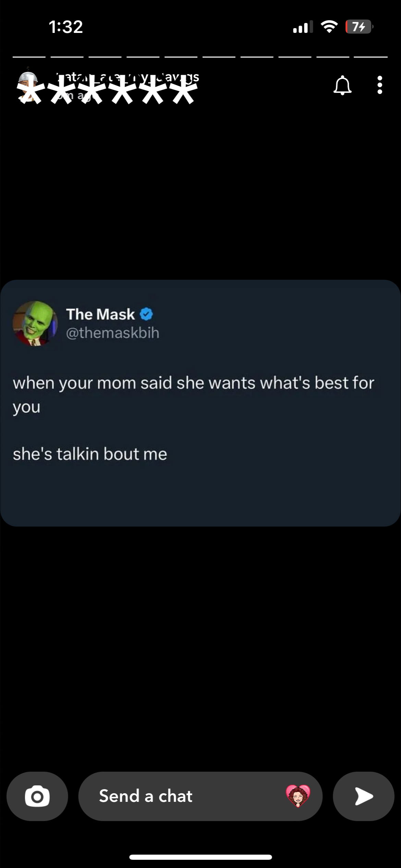This screenshot has height=868, width=401.
Task: Tap the line "she's talkin bout me"
Action: pos(90,454)
